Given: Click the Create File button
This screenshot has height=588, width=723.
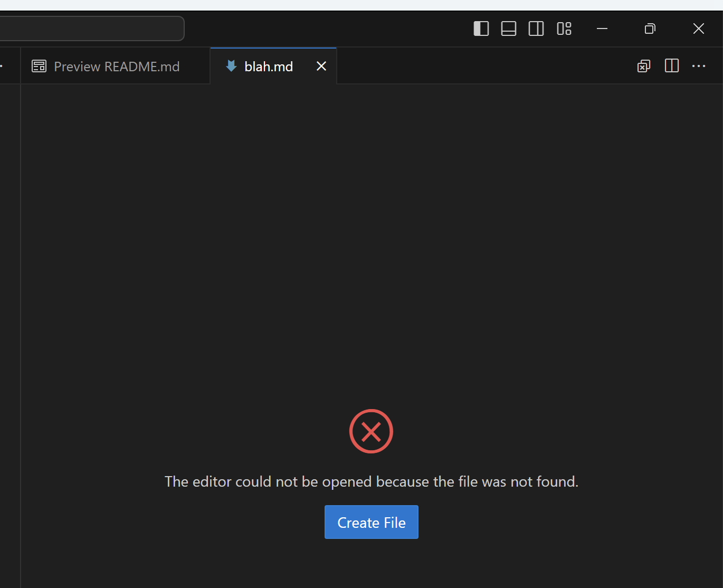Looking at the screenshot, I should click(x=371, y=522).
